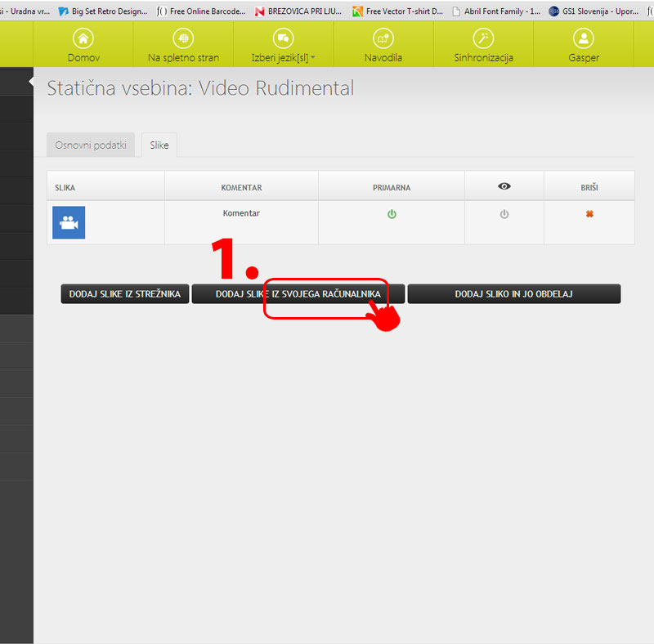The image size is (654, 644).
Task: Open Abril Font Family bookmark
Action: pos(496,11)
